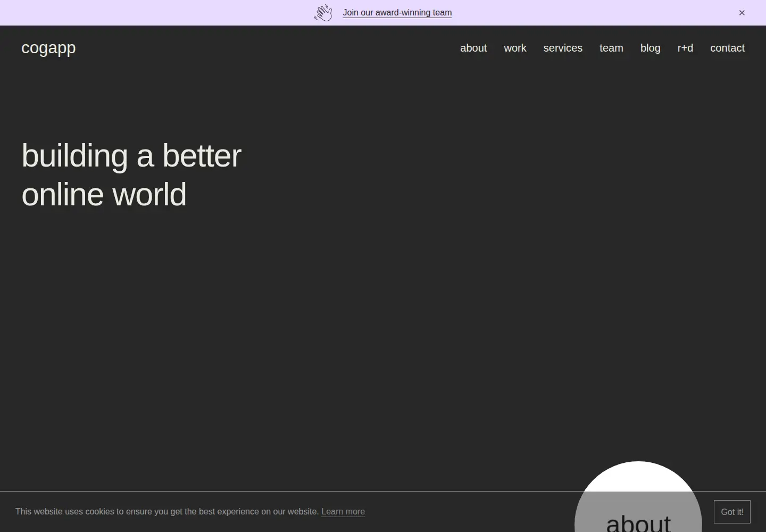Click the cookie notice message text
The width and height of the screenshot is (766, 532).
point(167,512)
